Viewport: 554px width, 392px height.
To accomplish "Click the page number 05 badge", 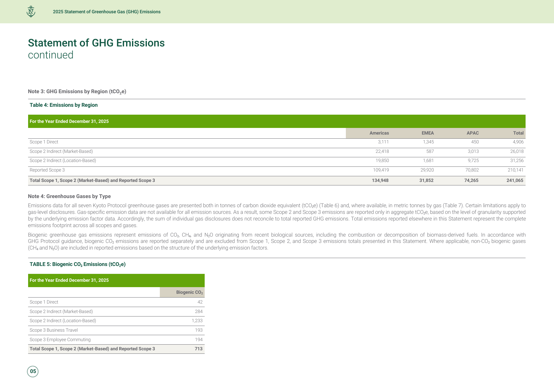I will pyautogui.click(x=33, y=371).
